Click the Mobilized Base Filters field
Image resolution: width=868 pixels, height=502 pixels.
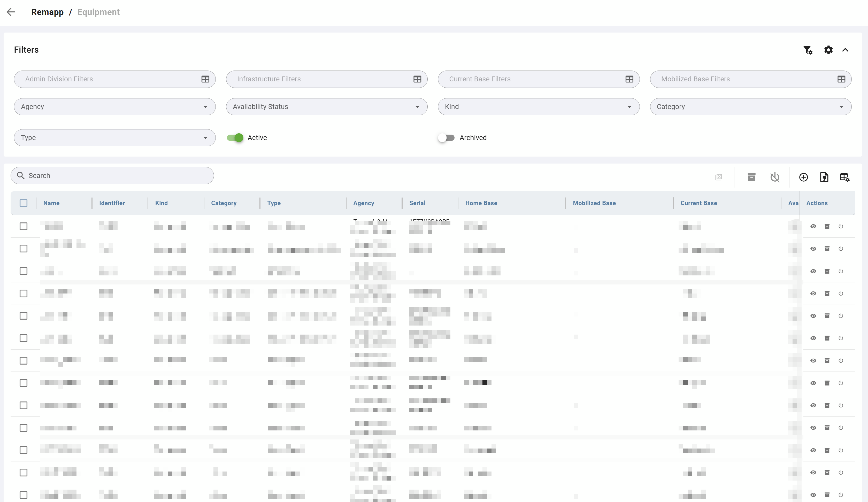pyautogui.click(x=750, y=79)
